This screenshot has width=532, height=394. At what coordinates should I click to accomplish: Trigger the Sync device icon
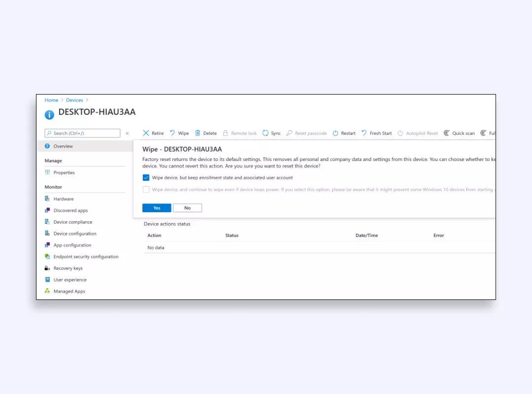(x=265, y=133)
